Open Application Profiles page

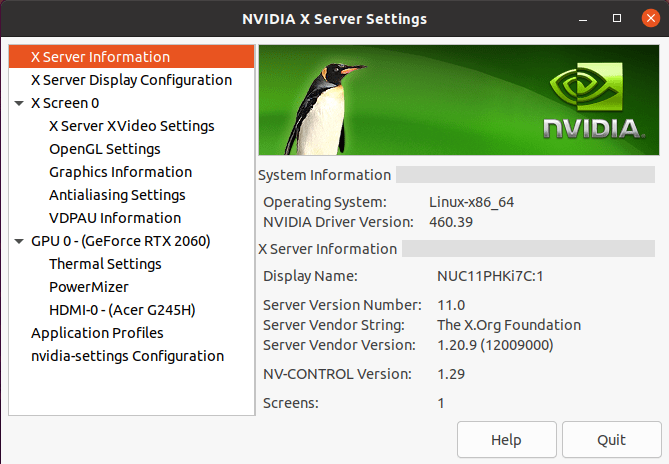pos(97,333)
